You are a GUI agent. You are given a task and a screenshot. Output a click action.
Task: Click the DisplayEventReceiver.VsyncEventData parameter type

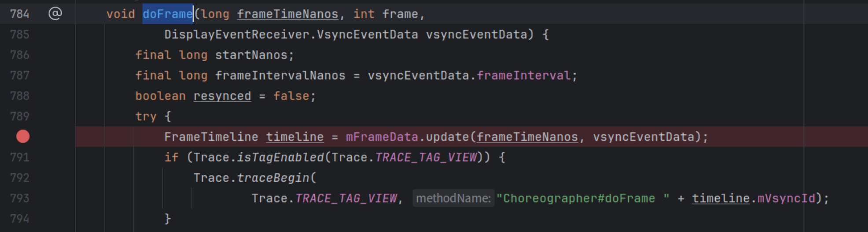click(291, 35)
